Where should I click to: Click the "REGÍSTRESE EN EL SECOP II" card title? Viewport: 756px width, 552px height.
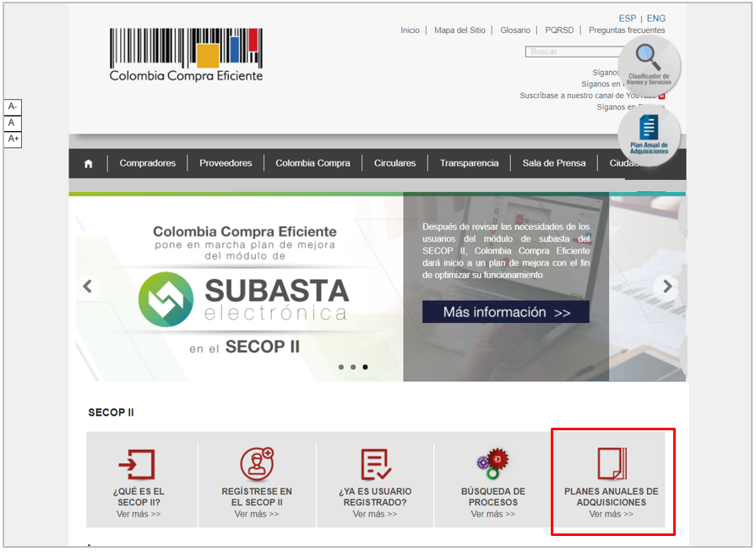click(257, 497)
